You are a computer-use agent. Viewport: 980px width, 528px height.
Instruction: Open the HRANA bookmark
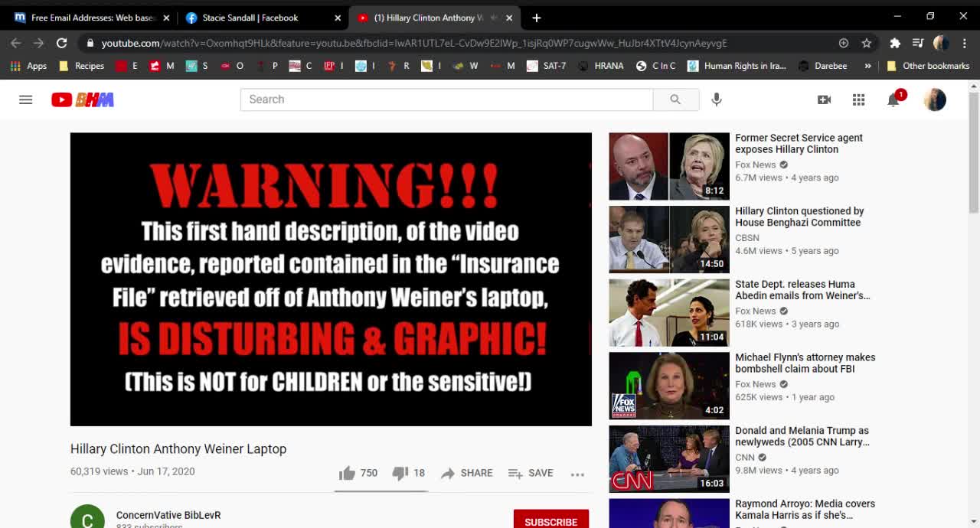click(x=601, y=66)
